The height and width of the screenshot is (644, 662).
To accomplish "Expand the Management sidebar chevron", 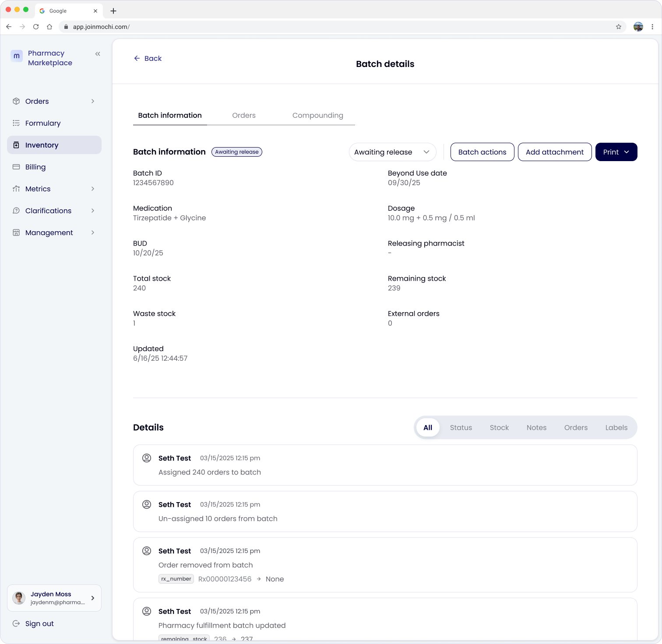I will (93, 232).
